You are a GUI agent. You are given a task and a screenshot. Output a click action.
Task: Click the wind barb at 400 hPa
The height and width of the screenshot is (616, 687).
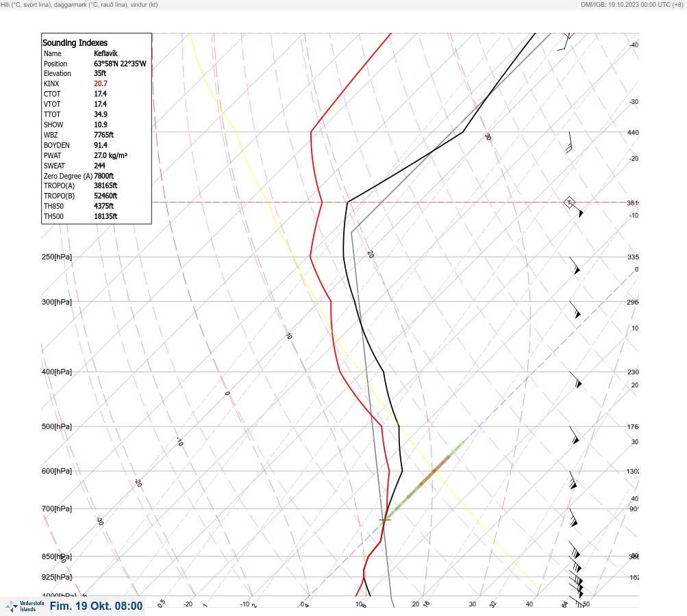click(x=575, y=380)
